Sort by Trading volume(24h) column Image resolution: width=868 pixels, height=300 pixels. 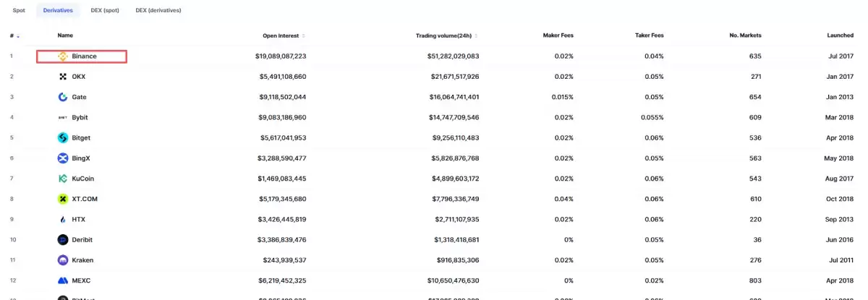(447, 35)
